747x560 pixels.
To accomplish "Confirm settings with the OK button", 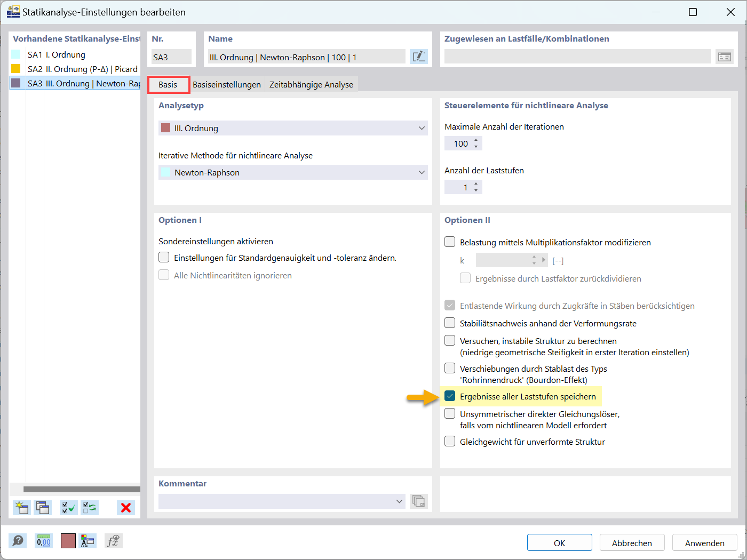I will coord(559,542).
